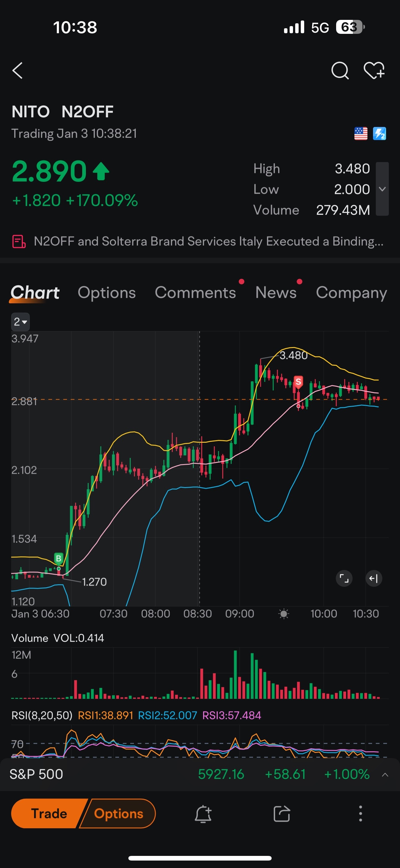400x868 pixels.
Task: Tap the orange Trade button
Action: click(x=49, y=813)
